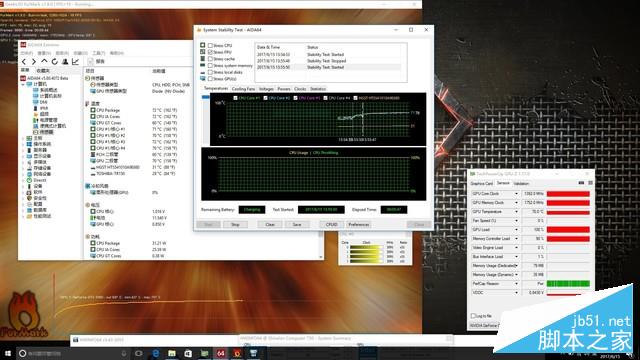The image size is (640, 360).
Task: Enable Stress cache checkbox
Action: pos(210,59)
